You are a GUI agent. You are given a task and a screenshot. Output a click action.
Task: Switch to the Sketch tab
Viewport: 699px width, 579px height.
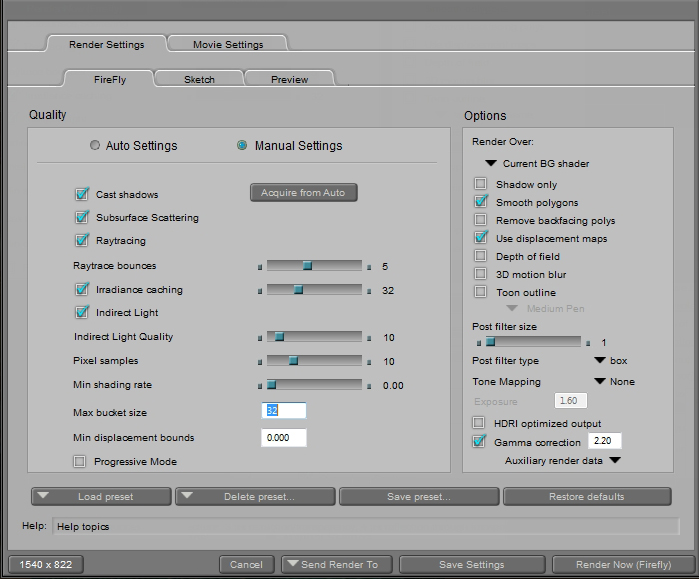click(198, 79)
